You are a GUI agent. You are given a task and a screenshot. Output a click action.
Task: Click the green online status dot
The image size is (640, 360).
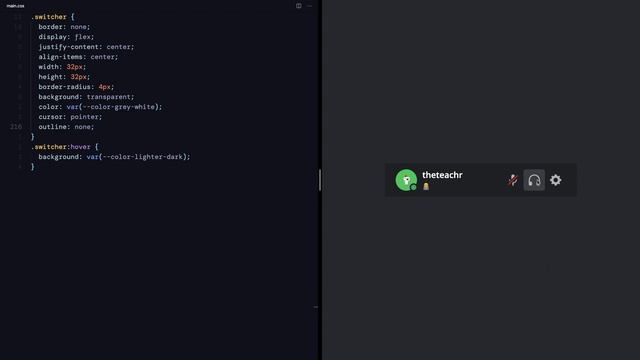tap(413, 187)
